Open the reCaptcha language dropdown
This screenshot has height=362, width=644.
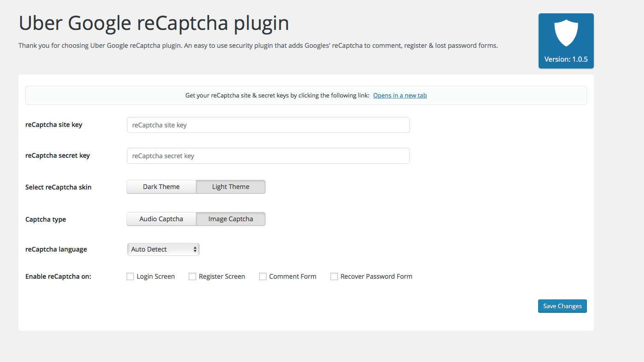click(163, 249)
